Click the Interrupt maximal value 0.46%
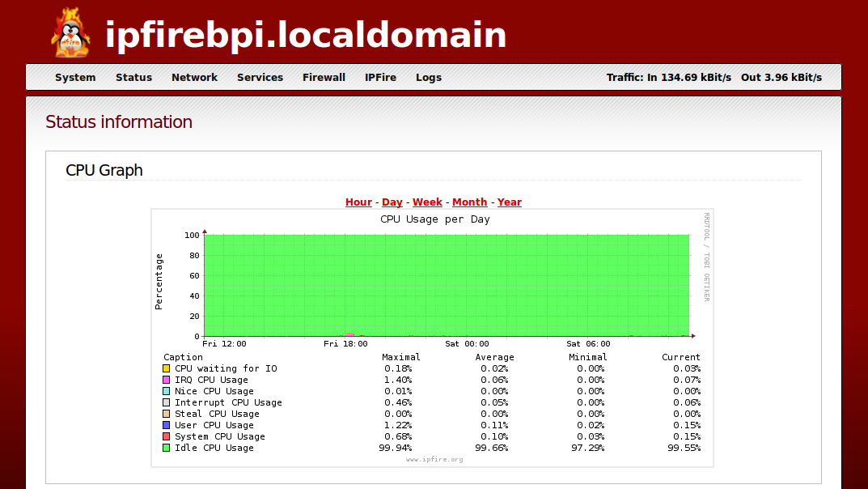This screenshot has height=489, width=868. click(x=398, y=402)
